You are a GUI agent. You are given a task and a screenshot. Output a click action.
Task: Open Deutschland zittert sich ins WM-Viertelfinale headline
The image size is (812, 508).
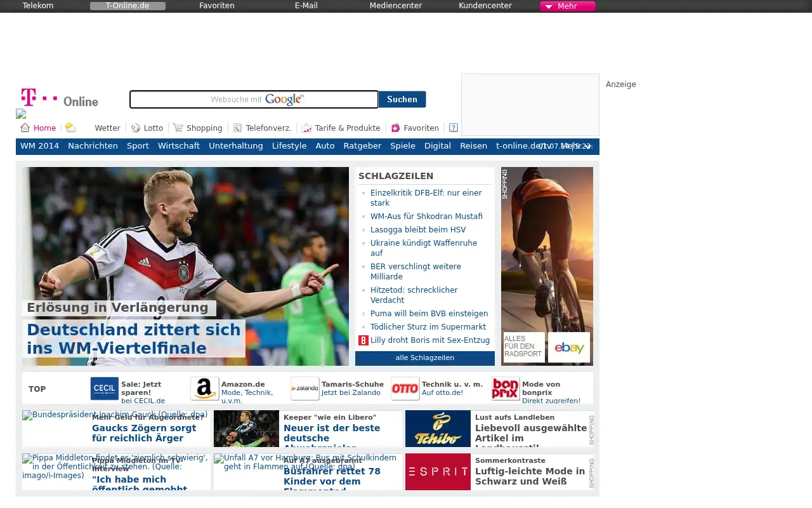tap(134, 339)
